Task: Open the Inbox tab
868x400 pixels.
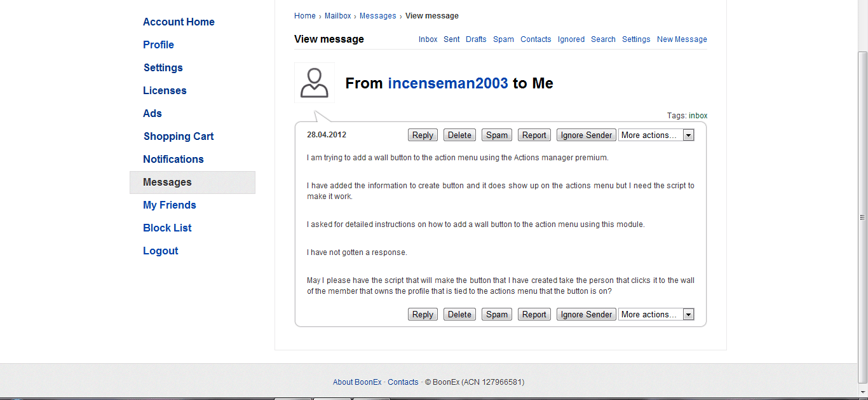Action: click(428, 39)
